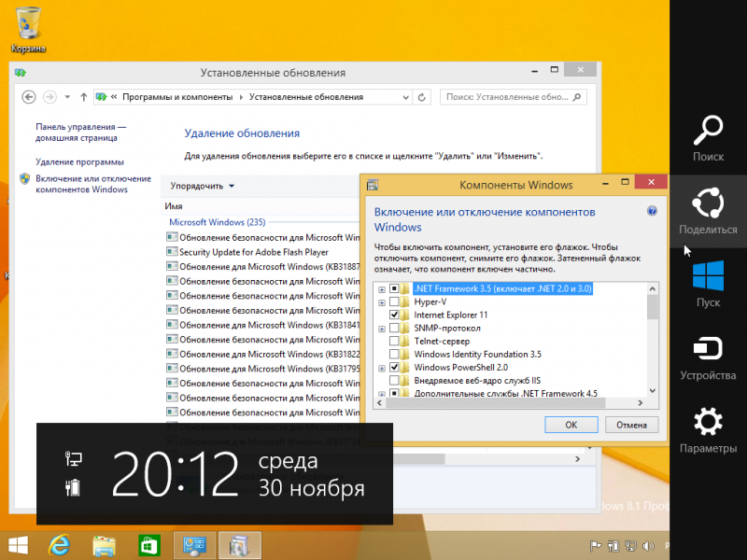Open the Recycle Bin (Корзина) desktop icon
The width and height of the screenshot is (747, 560).
point(28,30)
